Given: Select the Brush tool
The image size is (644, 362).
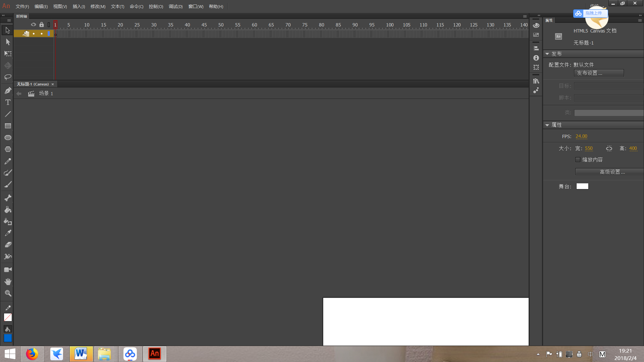Looking at the screenshot, I should pyautogui.click(x=8, y=184).
